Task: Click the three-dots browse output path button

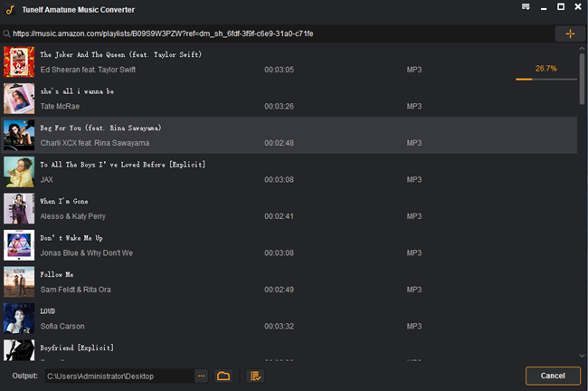Action: coord(202,376)
